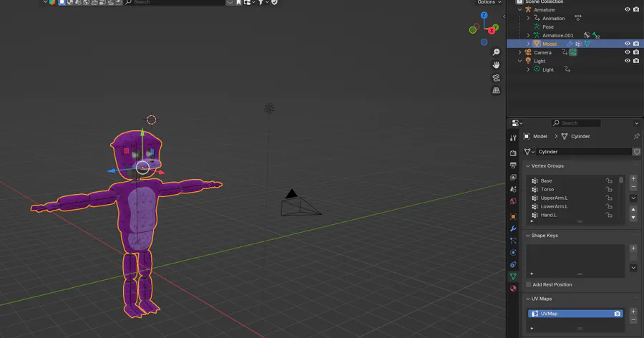Click the vertex groups list scrollbar
The image size is (644, 338).
[x=621, y=180]
